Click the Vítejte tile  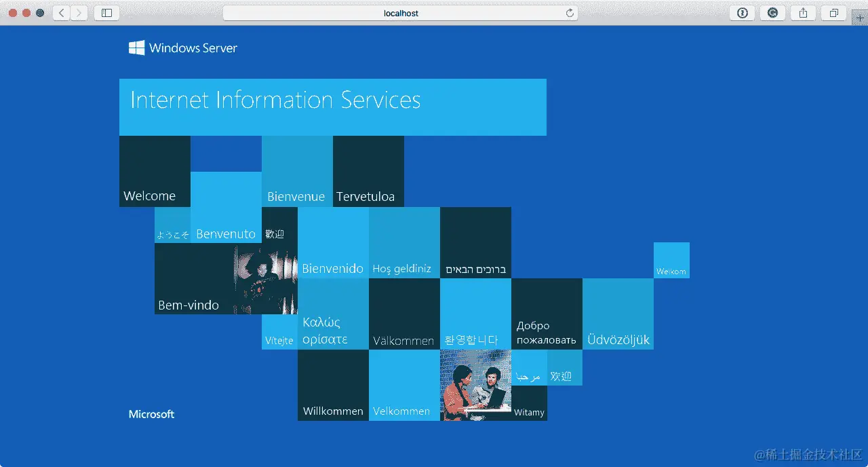[x=279, y=332]
